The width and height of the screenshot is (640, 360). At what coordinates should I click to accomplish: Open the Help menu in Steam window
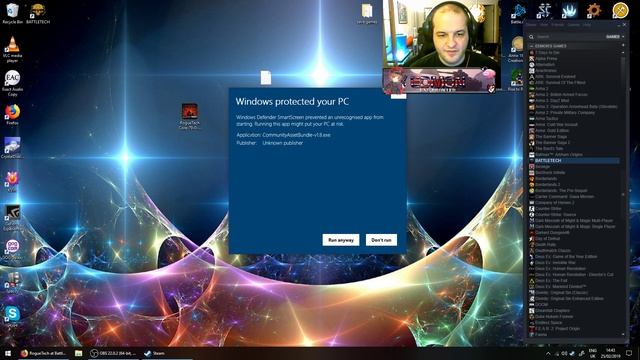(586, 25)
